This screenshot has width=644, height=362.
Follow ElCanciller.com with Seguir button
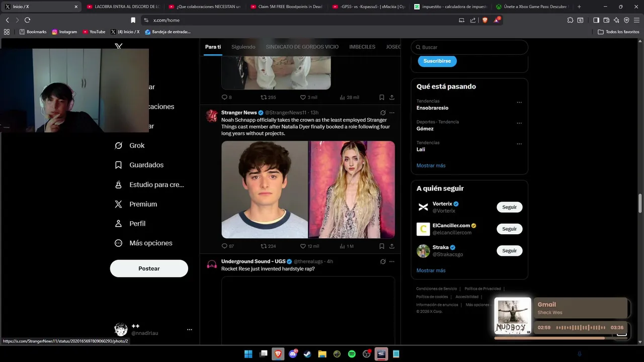click(510, 229)
